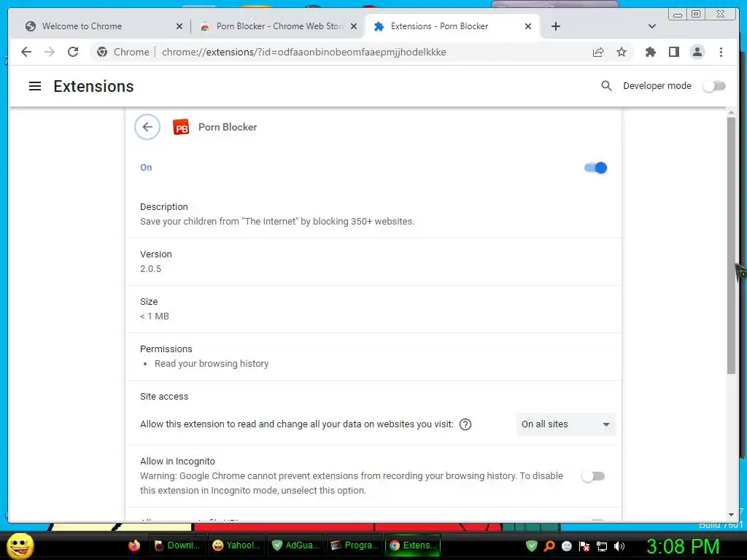Switch to Welcome to Chrome tab
Viewport: 747px width, 560px height.
coord(104,26)
